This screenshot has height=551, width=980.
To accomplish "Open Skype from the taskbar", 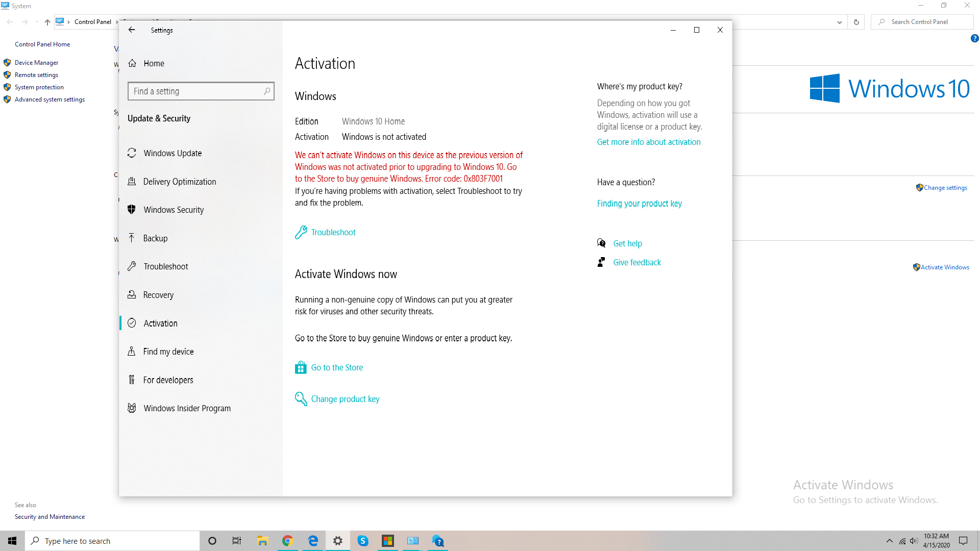I will click(x=363, y=541).
